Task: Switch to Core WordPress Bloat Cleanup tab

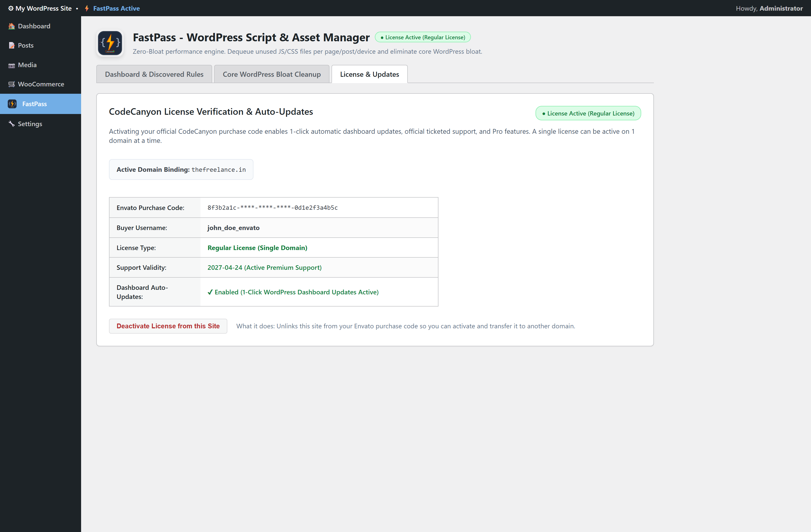Action: tap(272, 74)
